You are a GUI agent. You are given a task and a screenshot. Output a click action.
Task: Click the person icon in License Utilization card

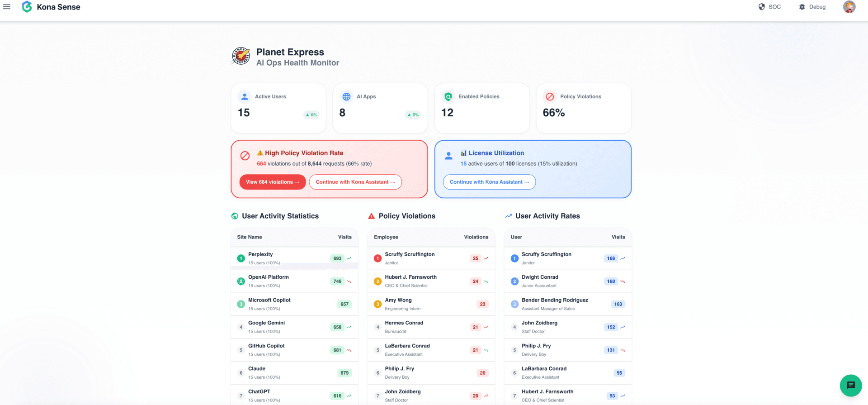tap(448, 156)
